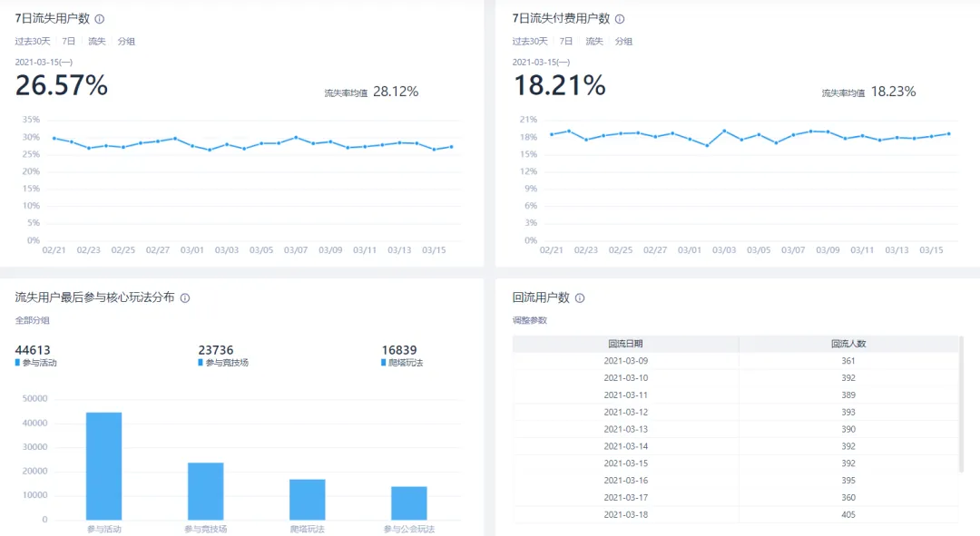Image resolution: width=980 pixels, height=536 pixels.
Task: Click the 23736 total above 参与竞技场
Action: click(x=216, y=350)
